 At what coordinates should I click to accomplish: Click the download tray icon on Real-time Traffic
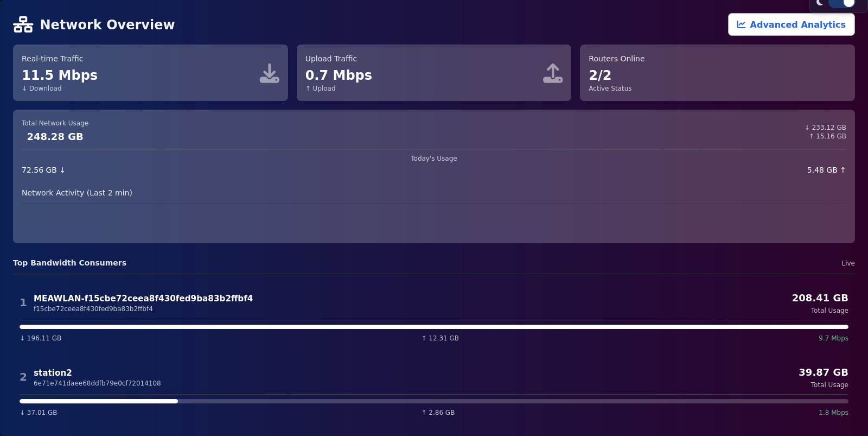click(270, 72)
